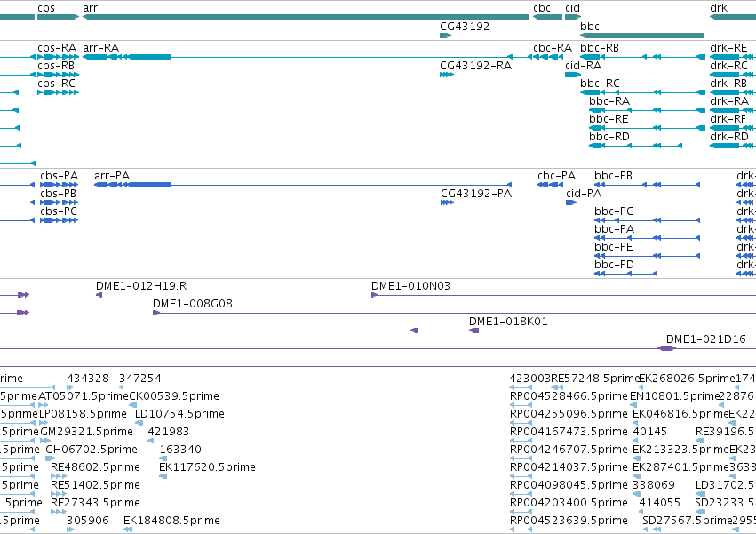This screenshot has width=756, height=534.
Task: Select the DME1-008G08 clone feature
Action: pos(454,313)
